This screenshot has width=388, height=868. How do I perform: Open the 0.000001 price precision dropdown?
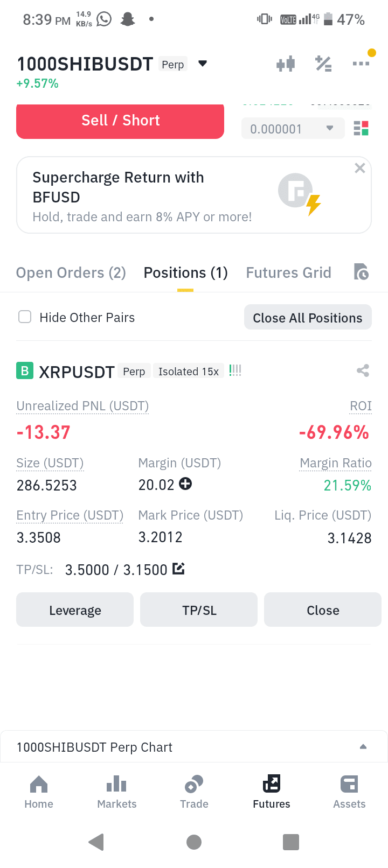coord(293,129)
